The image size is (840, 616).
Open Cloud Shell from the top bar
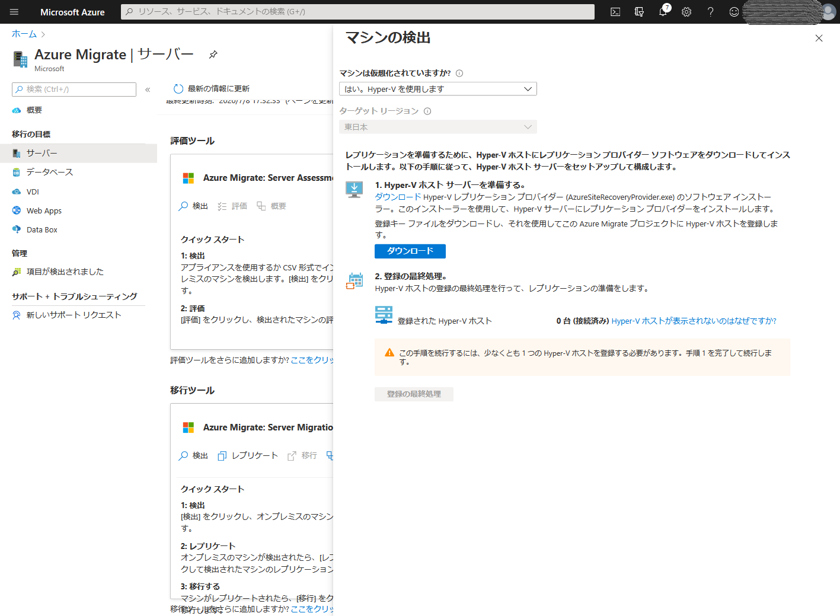point(615,12)
